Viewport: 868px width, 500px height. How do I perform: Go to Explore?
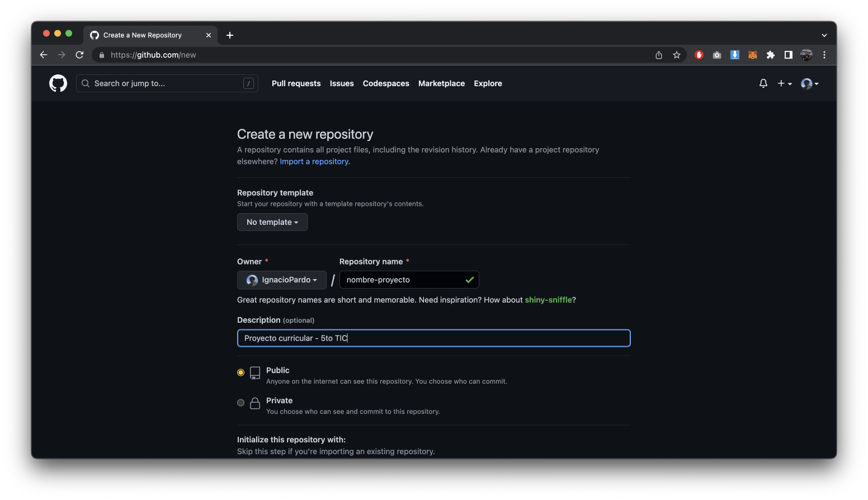(x=488, y=83)
